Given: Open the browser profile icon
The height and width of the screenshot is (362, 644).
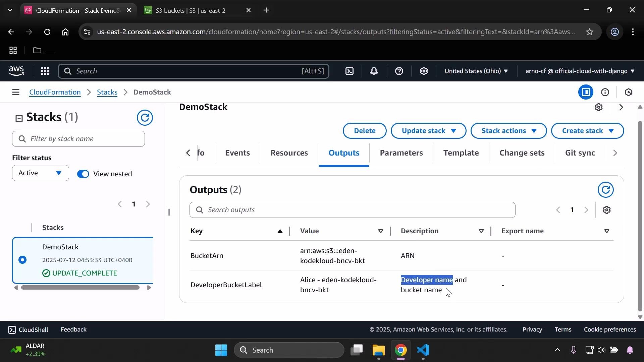Looking at the screenshot, I should click(x=615, y=32).
